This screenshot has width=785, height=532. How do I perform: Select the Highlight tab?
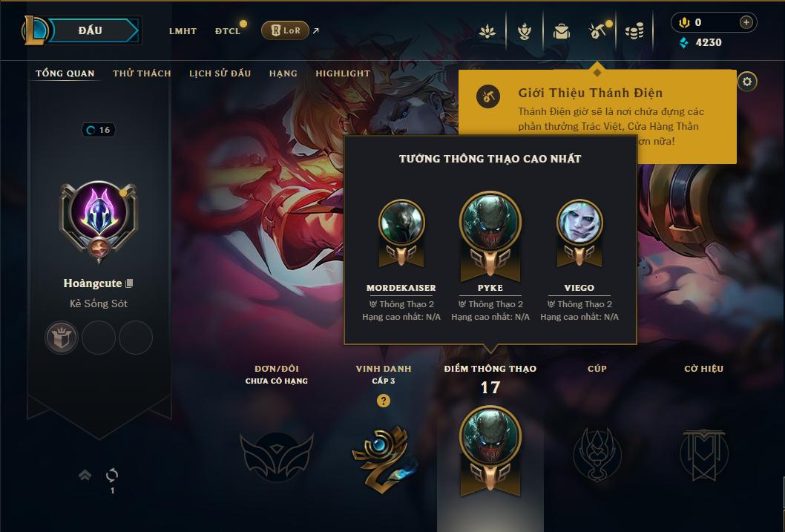coord(343,73)
